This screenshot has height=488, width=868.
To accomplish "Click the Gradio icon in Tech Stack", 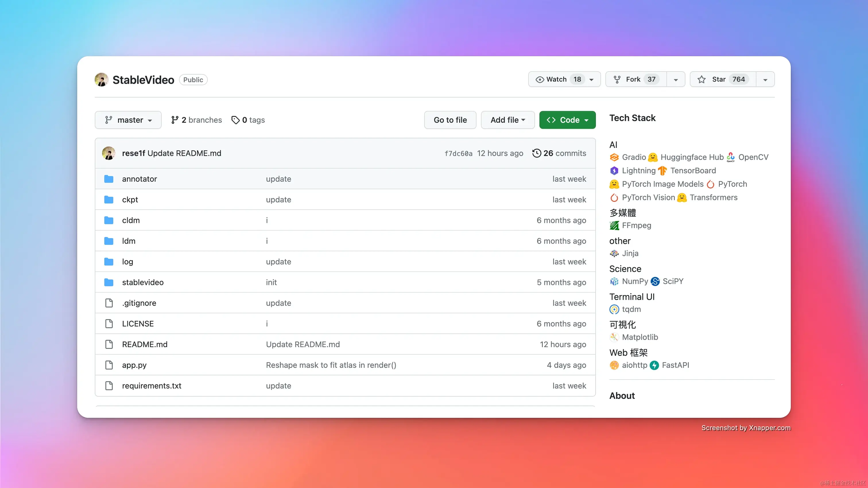I will 614,157.
